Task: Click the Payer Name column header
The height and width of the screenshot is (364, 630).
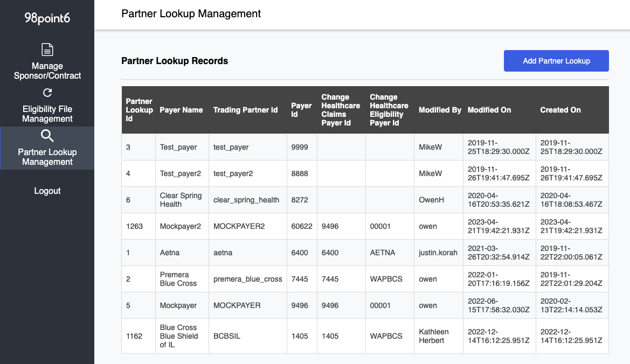Action: (181, 110)
